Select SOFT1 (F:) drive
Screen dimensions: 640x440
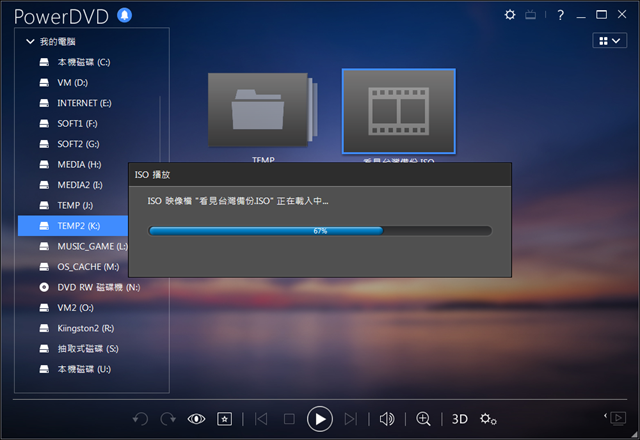click(77, 123)
